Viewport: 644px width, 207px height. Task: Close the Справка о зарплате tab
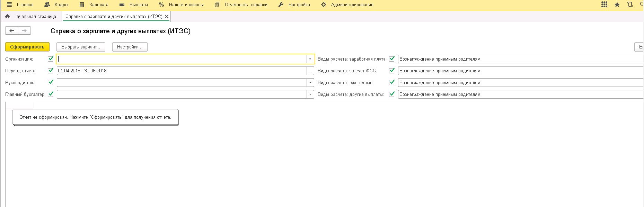pyautogui.click(x=167, y=16)
